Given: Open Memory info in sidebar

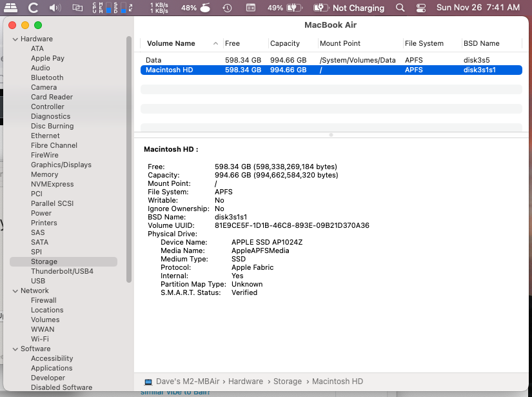Looking at the screenshot, I should tap(44, 174).
